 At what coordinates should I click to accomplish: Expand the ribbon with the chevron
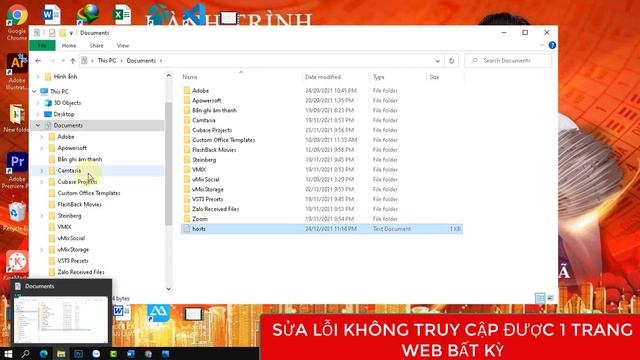542,45
